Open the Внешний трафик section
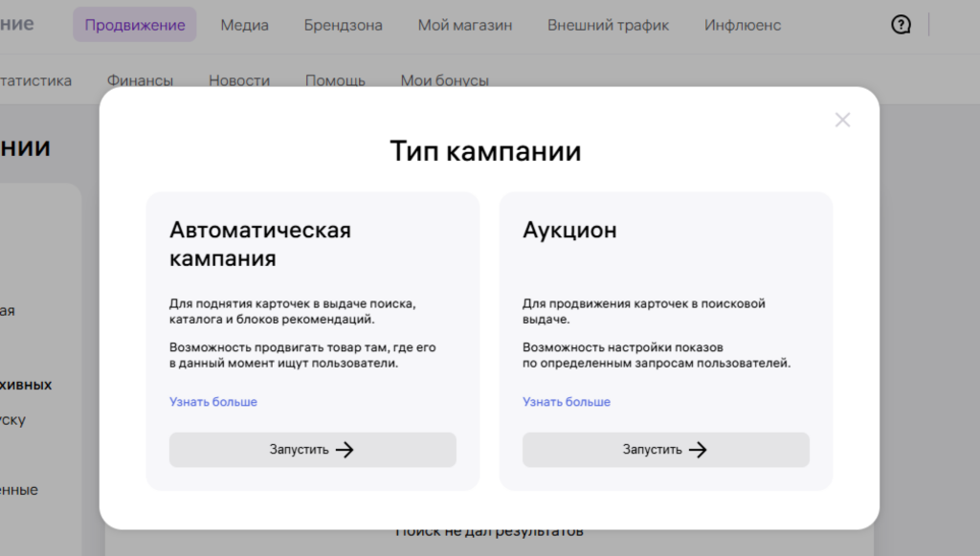 point(609,25)
